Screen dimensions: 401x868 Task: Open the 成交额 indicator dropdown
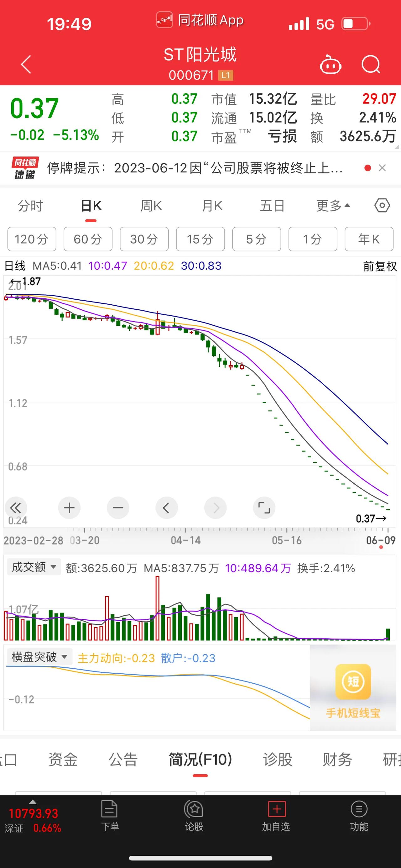point(34,567)
